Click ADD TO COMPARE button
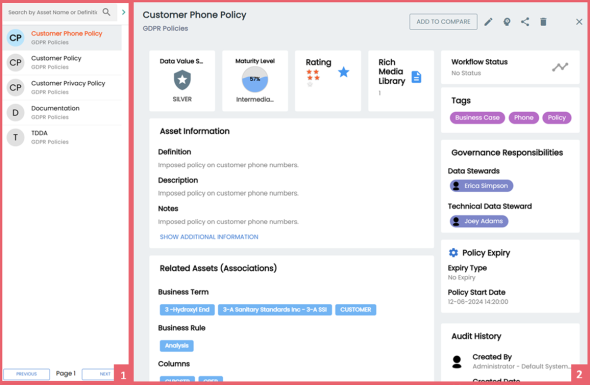Screen dimensions: 590x385 click(443, 22)
